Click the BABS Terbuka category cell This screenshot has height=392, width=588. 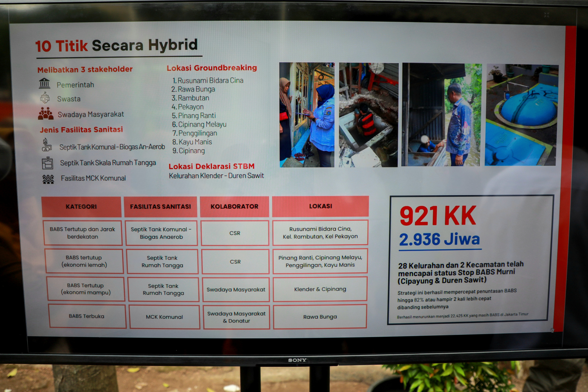coord(87,316)
